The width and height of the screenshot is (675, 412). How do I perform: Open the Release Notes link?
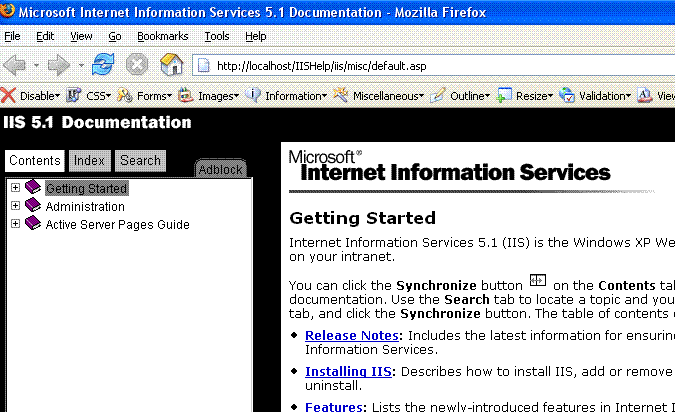tap(352, 335)
